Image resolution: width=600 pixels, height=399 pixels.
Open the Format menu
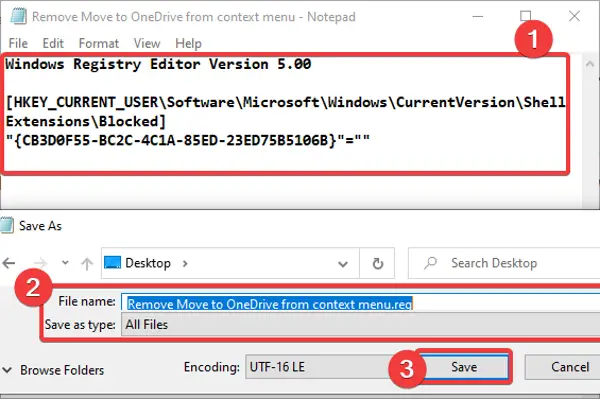[99, 43]
